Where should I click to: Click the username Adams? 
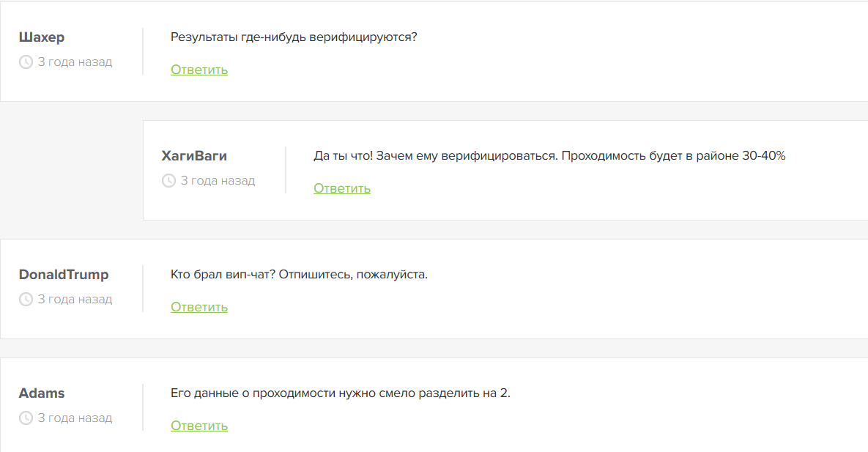42,393
